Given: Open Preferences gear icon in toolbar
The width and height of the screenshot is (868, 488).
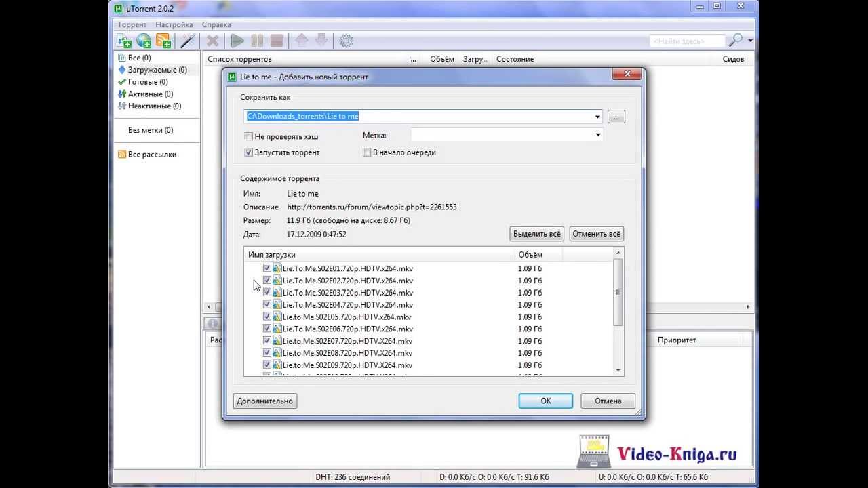Looking at the screenshot, I should click(x=346, y=41).
